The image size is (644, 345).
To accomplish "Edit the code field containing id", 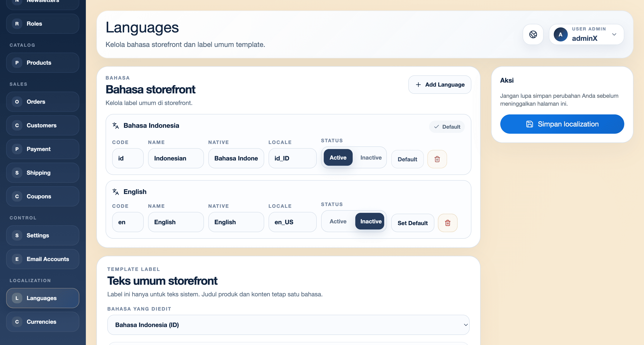I will (x=128, y=158).
